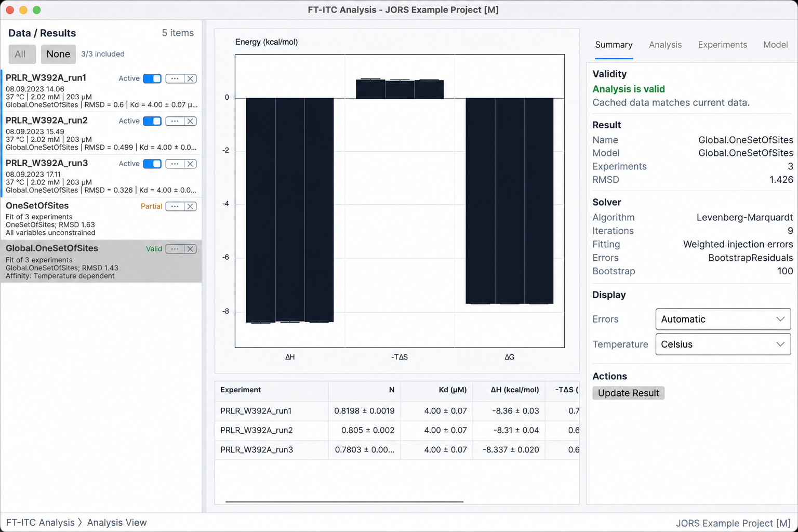The image size is (798, 532).
Task: Open the Model tab
Action: (x=775, y=45)
